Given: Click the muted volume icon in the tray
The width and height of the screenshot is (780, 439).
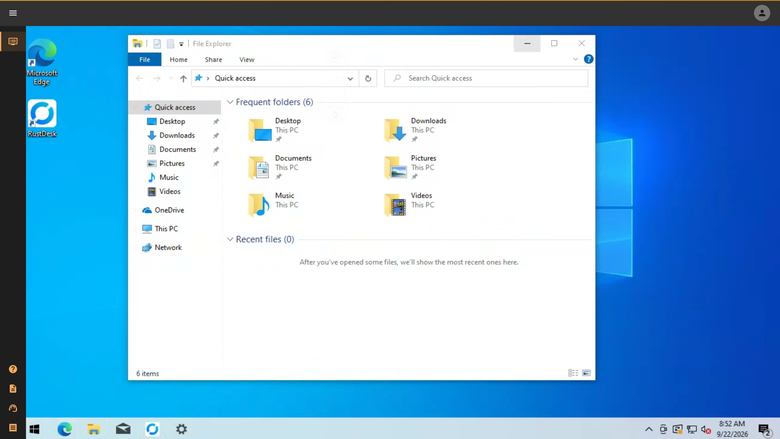Looking at the screenshot, I should tap(706, 429).
